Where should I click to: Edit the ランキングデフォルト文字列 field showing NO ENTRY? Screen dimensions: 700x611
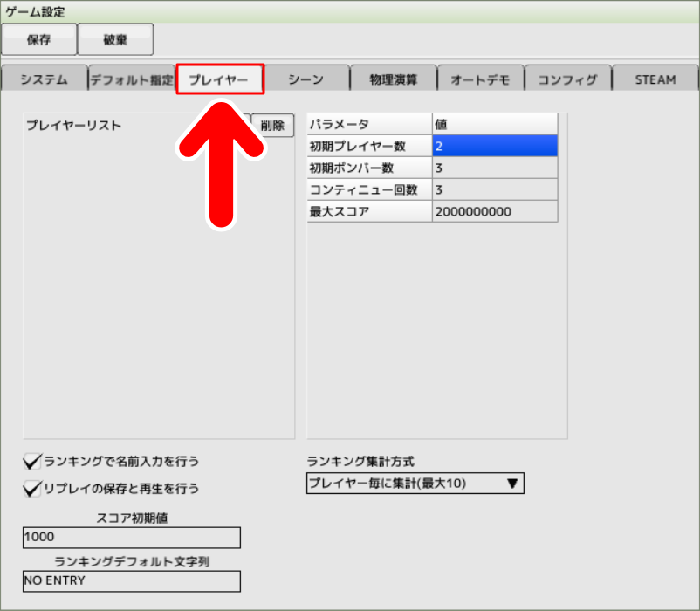point(131,580)
